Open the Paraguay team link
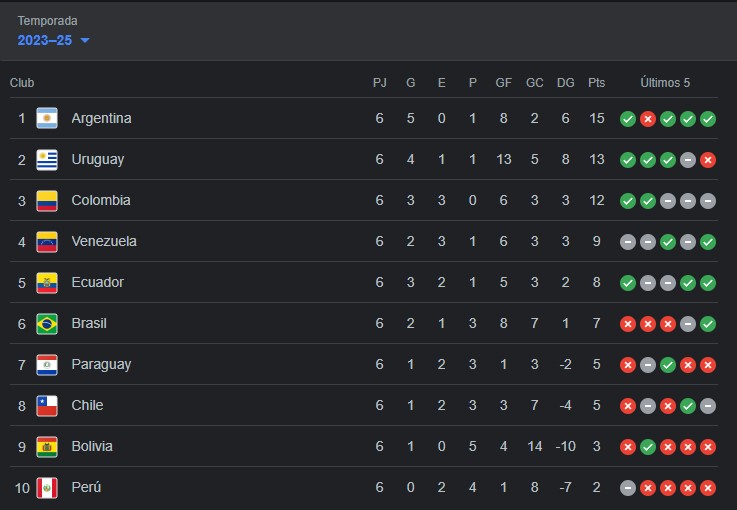This screenshot has height=510, width=737. [x=101, y=365]
